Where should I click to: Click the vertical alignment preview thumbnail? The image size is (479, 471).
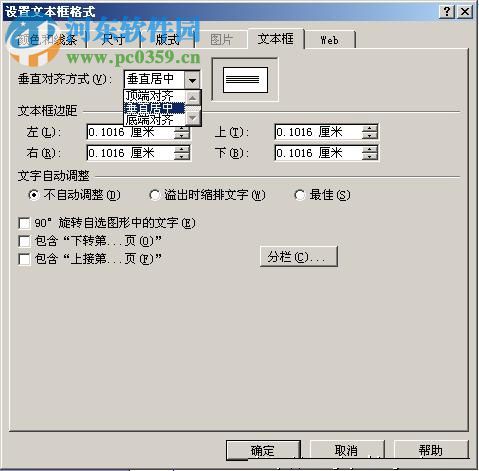[x=245, y=80]
